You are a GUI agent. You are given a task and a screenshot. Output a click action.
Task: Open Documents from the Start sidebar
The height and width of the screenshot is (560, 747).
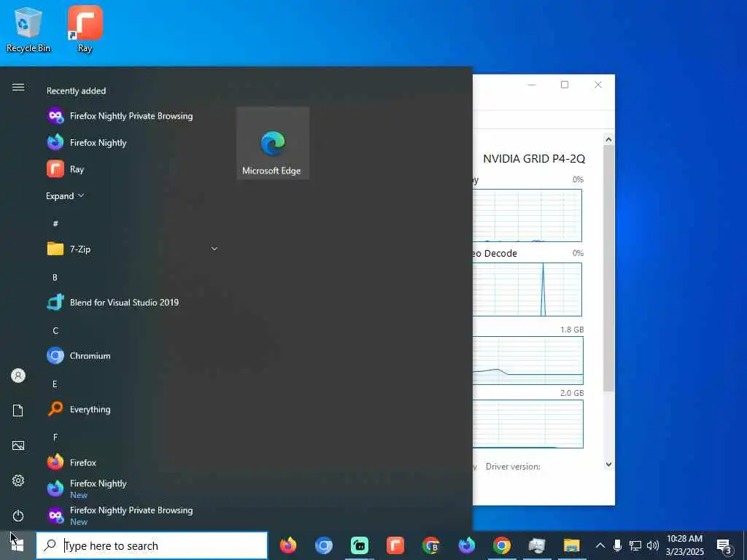coord(18,411)
